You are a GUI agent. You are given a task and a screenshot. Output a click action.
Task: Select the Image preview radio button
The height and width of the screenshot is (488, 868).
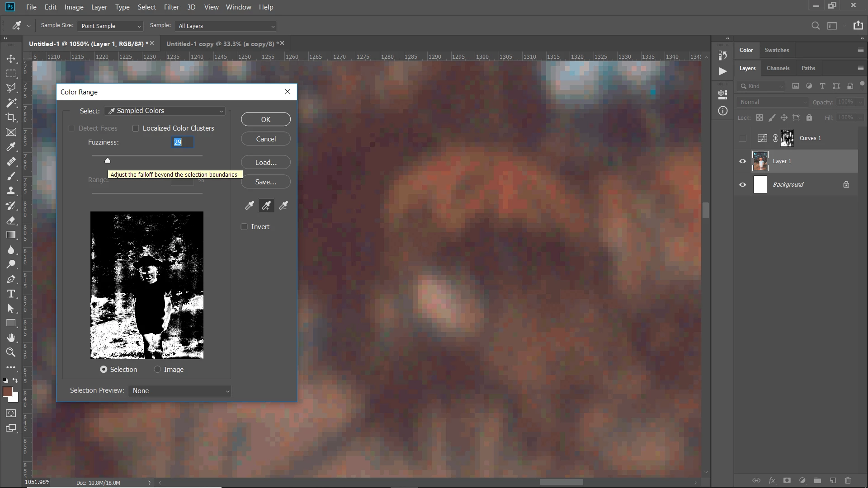[x=157, y=370]
